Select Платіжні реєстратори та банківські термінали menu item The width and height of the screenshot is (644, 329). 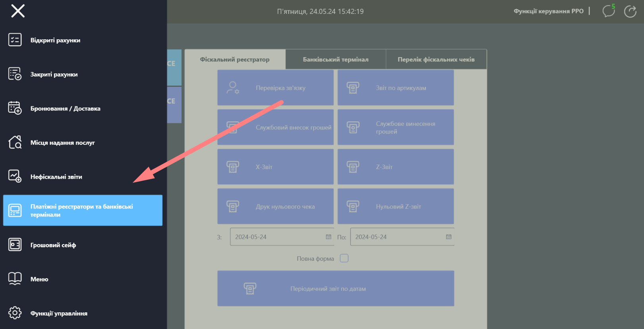tap(83, 210)
